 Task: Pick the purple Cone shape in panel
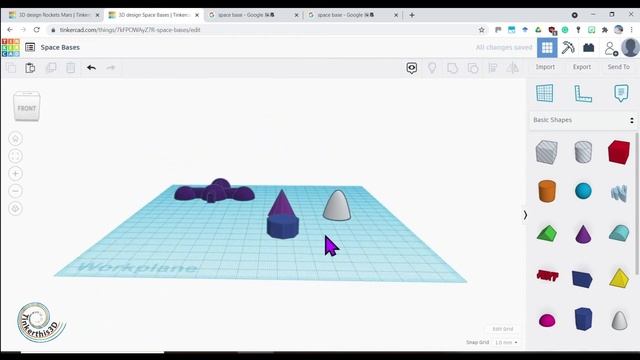point(583,234)
